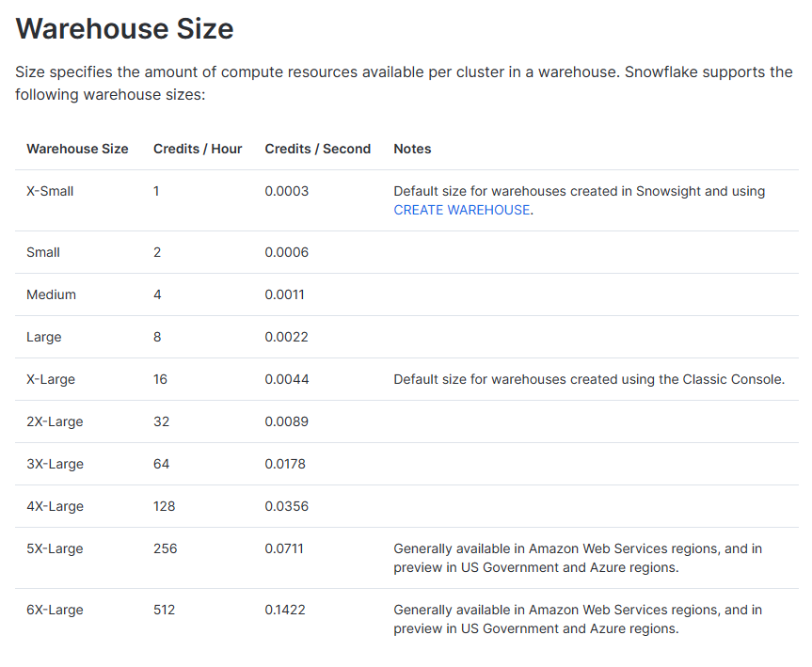The width and height of the screenshot is (812, 667).
Task: Select the Warehouse Size column header
Action: pos(77,149)
